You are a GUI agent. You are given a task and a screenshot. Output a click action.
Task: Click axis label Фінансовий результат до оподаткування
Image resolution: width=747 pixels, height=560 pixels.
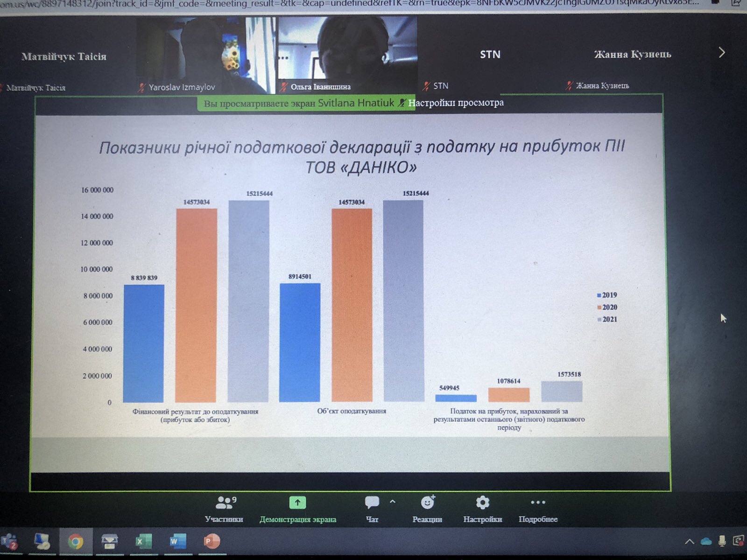click(195, 415)
